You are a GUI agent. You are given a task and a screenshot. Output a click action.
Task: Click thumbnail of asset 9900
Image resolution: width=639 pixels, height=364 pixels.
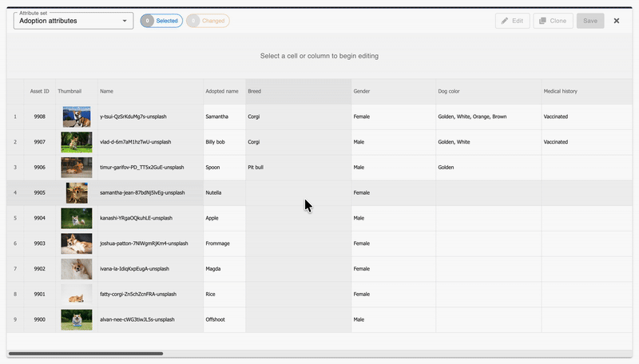coord(77,319)
